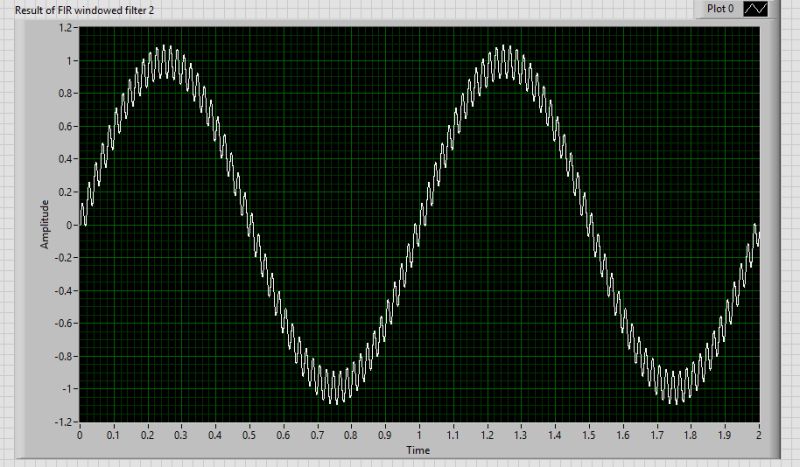
Task: Click the x-axis end value 2
Action: (x=759, y=435)
